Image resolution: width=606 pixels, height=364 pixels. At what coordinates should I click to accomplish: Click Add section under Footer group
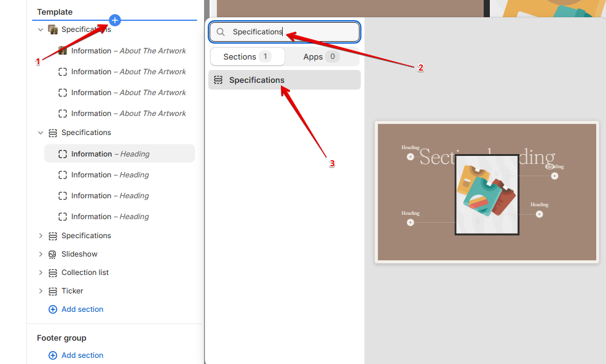coord(76,355)
